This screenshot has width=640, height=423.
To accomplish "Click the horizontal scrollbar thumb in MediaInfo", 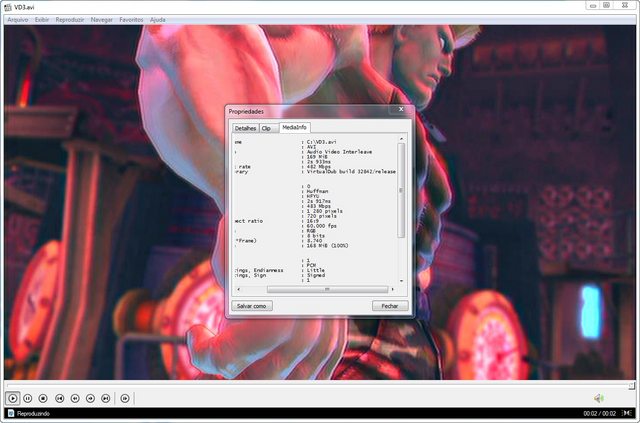I will pos(327,289).
